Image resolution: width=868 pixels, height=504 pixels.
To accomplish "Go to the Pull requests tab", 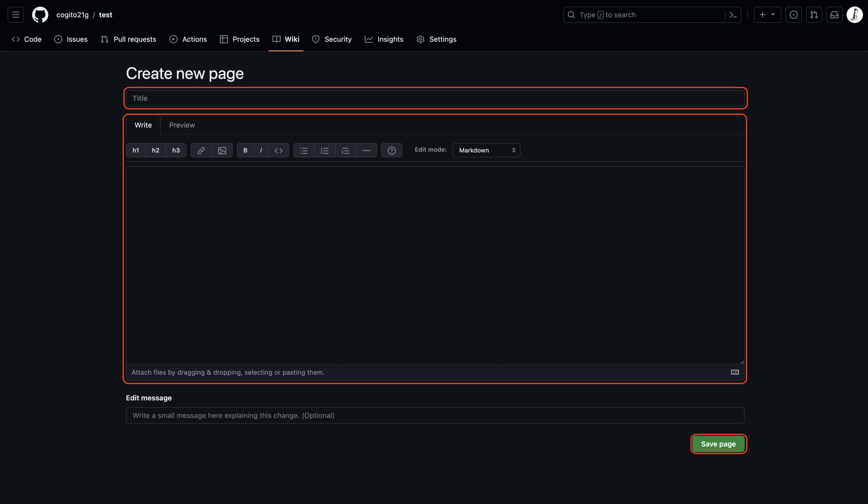I will 128,39.
